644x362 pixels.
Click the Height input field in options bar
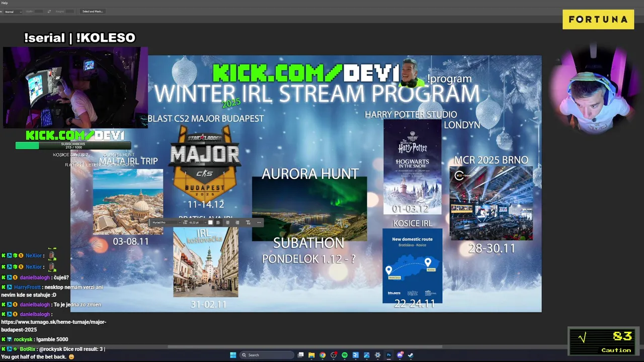[x=69, y=12]
